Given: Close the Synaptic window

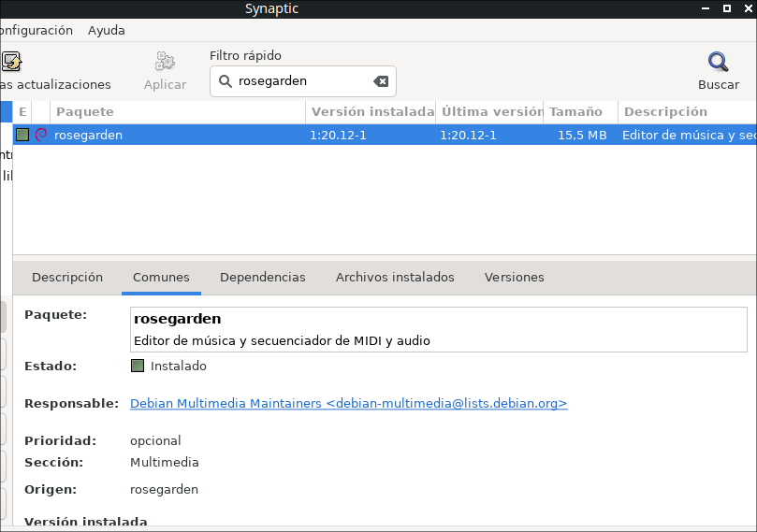Looking at the screenshot, I should (x=749, y=8).
